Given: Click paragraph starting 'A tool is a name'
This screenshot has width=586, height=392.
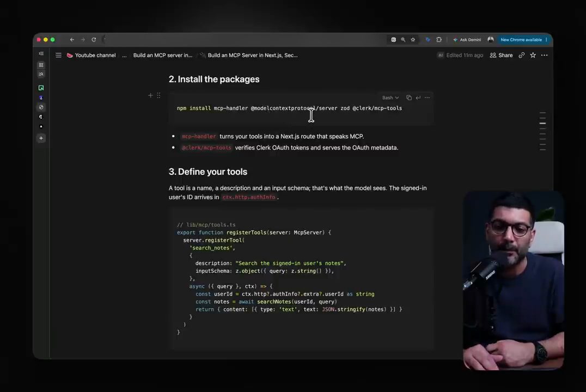Looking at the screenshot, I should [x=297, y=192].
